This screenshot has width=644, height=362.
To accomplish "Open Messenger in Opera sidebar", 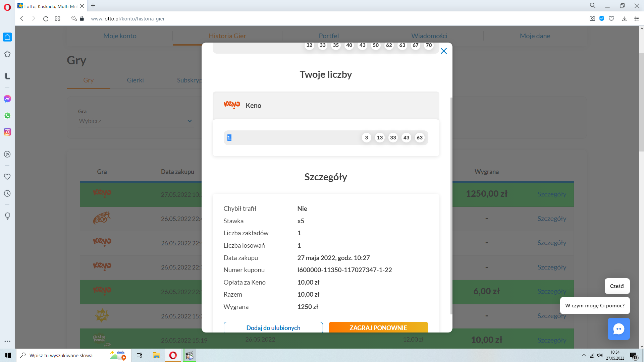I will coord(7,99).
